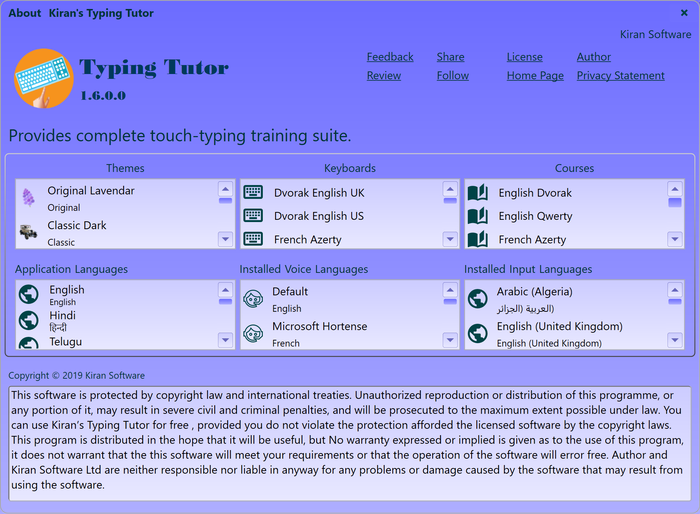Select Dvorak English UK keyboard text

(x=319, y=192)
